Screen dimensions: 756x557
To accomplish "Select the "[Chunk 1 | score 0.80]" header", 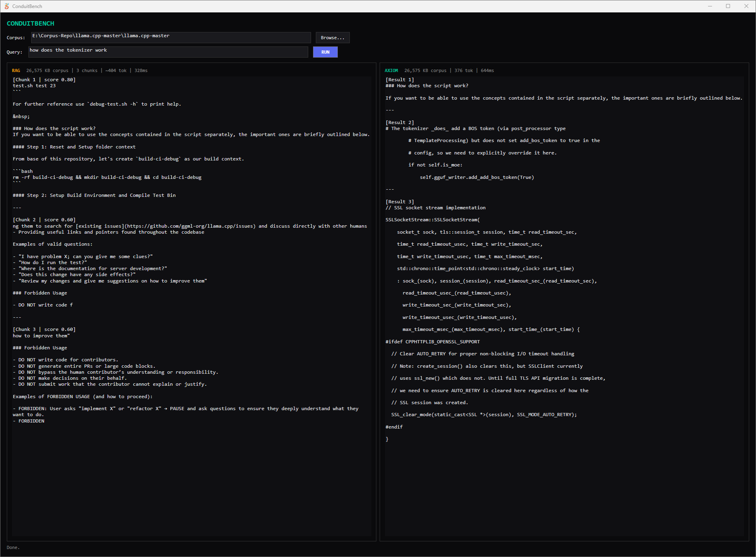I will point(44,80).
